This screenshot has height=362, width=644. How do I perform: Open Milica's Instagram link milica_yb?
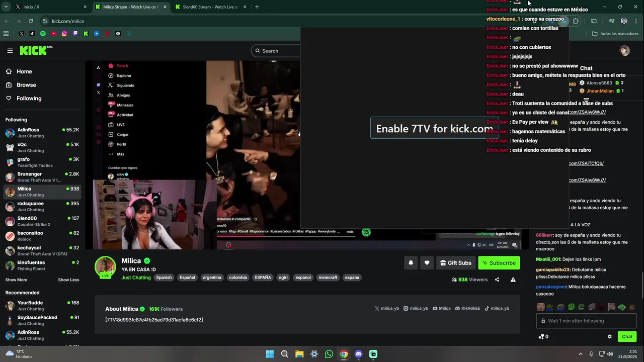416,308
